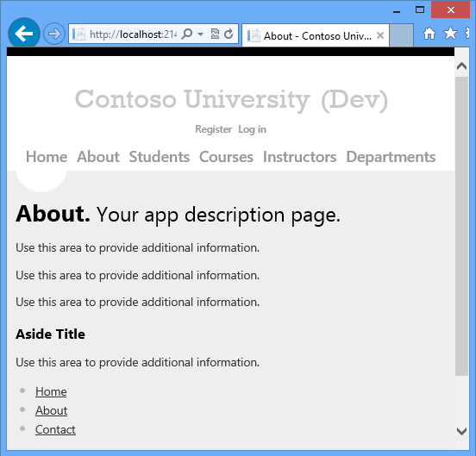Click the localhost URL address field
The image size is (476, 456).
pyautogui.click(x=133, y=34)
